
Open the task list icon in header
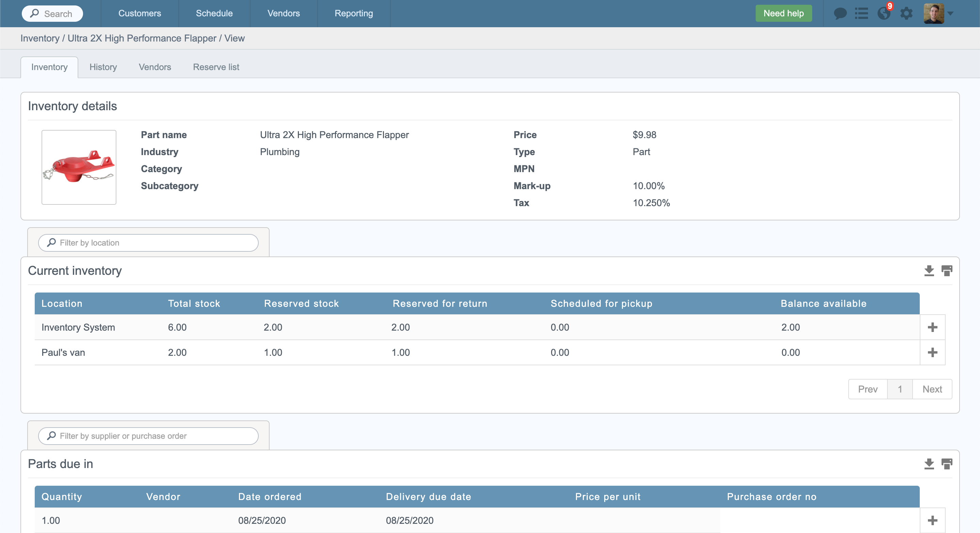tap(861, 14)
